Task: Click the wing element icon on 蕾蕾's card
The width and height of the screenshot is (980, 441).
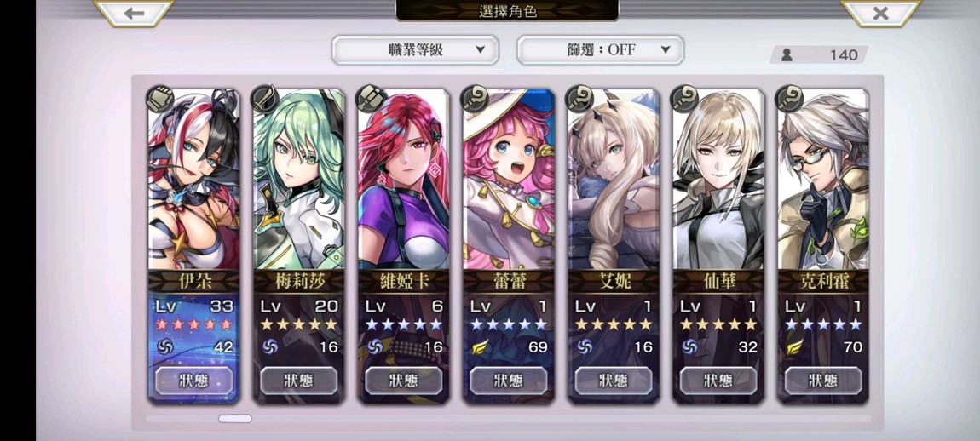Action: click(480, 346)
